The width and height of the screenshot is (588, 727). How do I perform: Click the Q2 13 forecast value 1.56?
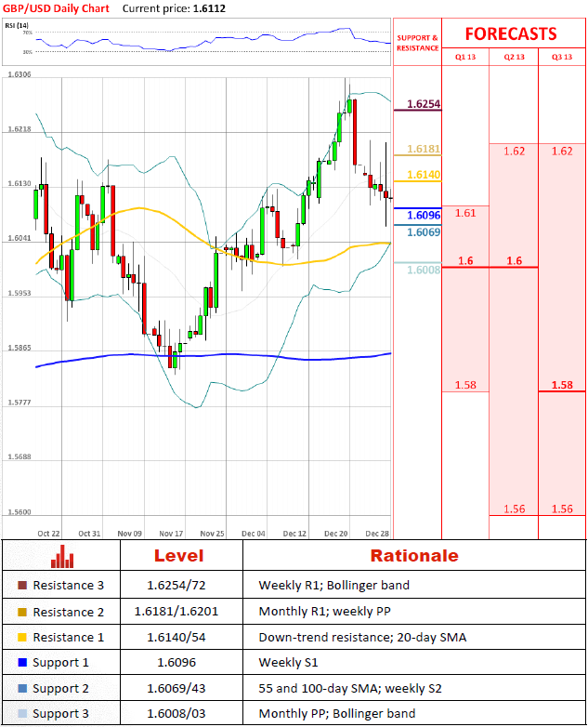coord(514,509)
